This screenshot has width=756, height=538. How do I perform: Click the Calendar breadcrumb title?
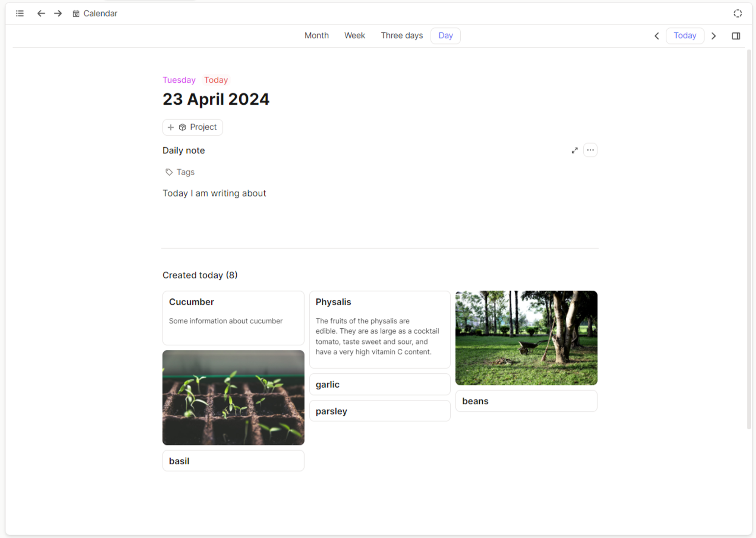click(x=100, y=14)
